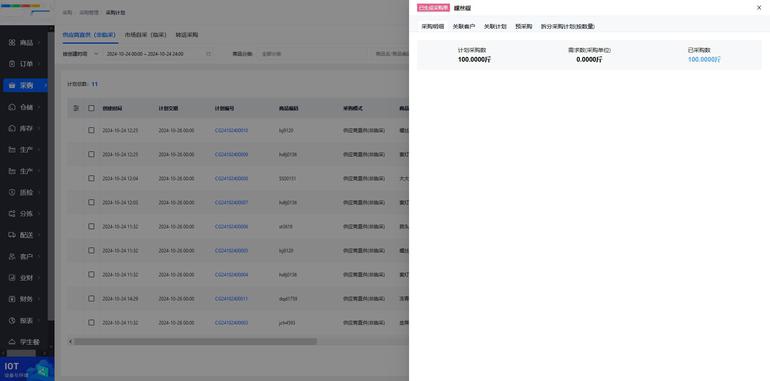Image resolution: width=770 pixels, height=381 pixels.
Task: Open the blue 100.0000斤 已采购数 link
Action: click(x=704, y=59)
